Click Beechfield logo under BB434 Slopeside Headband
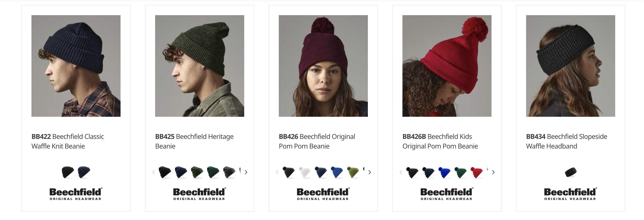Viewport: 644px width, 220px height. point(571,194)
